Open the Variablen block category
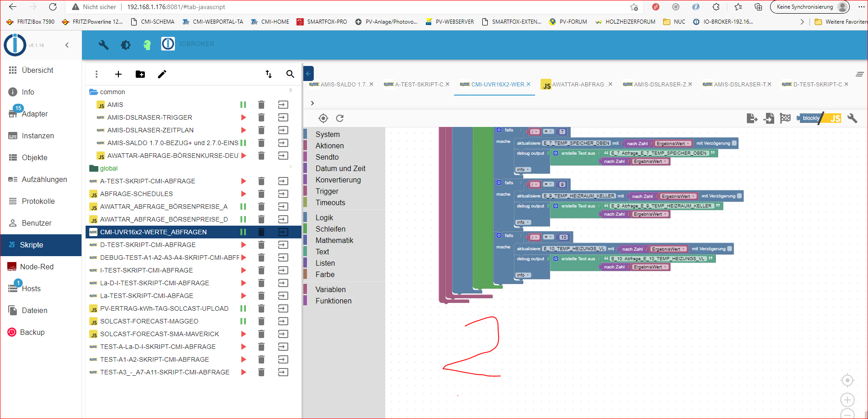868x419 pixels. click(x=331, y=290)
